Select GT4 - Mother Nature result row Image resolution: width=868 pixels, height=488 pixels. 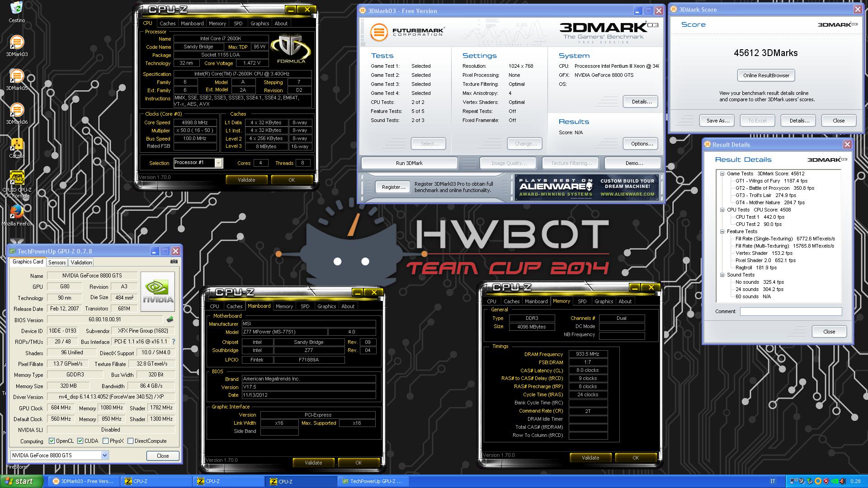point(770,202)
